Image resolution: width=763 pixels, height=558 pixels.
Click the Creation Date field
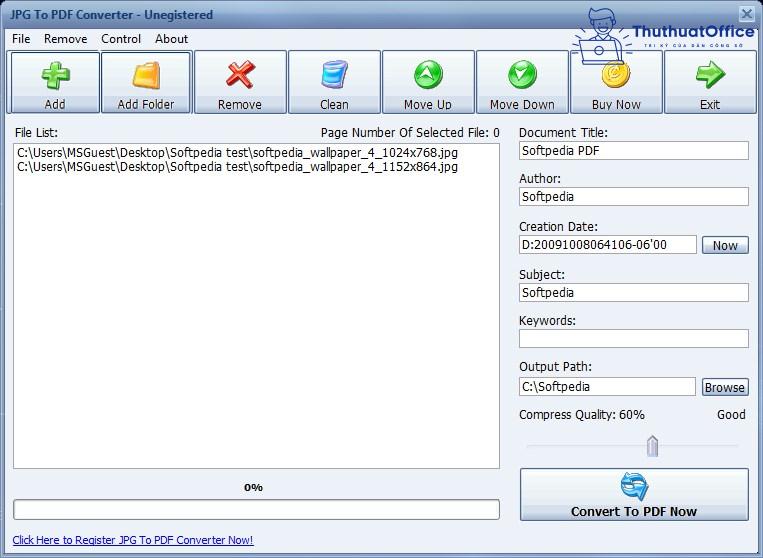click(x=608, y=245)
